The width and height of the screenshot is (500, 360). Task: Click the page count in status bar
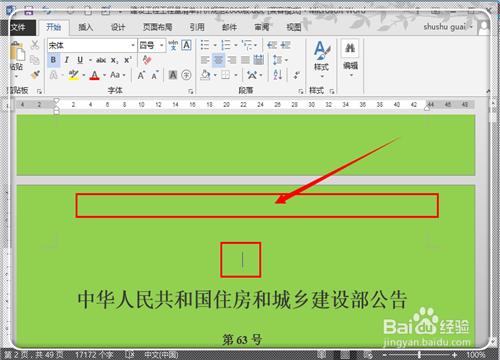pyautogui.click(x=34, y=355)
